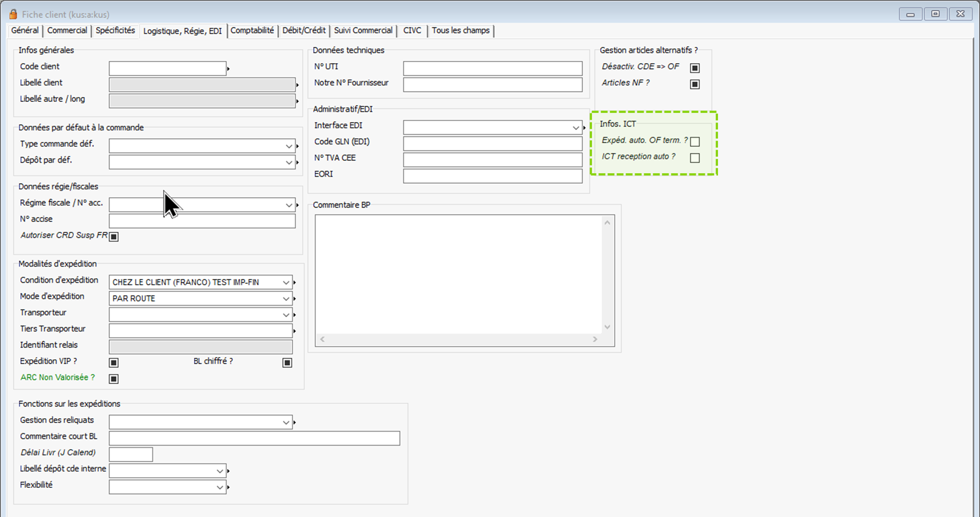This screenshot has width=980, height=517.
Task: Click the Tous les champs tab
Action: [460, 30]
